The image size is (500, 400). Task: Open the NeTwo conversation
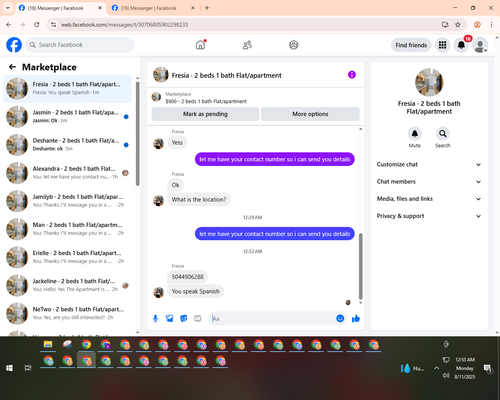click(x=67, y=313)
